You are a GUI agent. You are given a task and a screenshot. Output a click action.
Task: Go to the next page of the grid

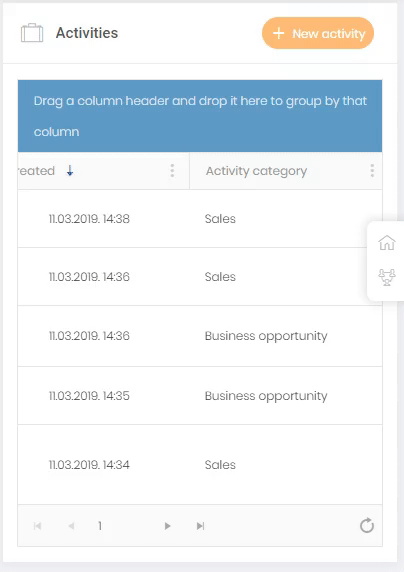click(167, 526)
